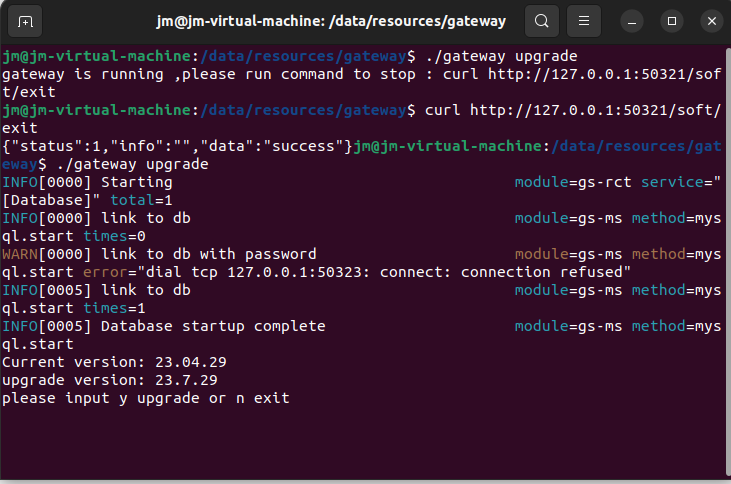
Task: Minimize the terminal window
Action: tap(632, 21)
